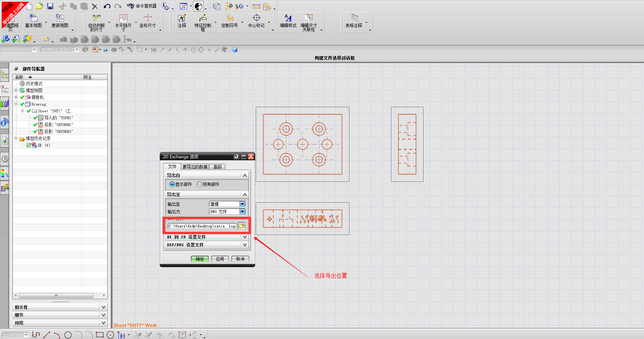Image resolution: width=644 pixels, height=339 pixels.
Task: Browse for export folder in 2D Exchange dialog
Action: pyautogui.click(x=242, y=226)
